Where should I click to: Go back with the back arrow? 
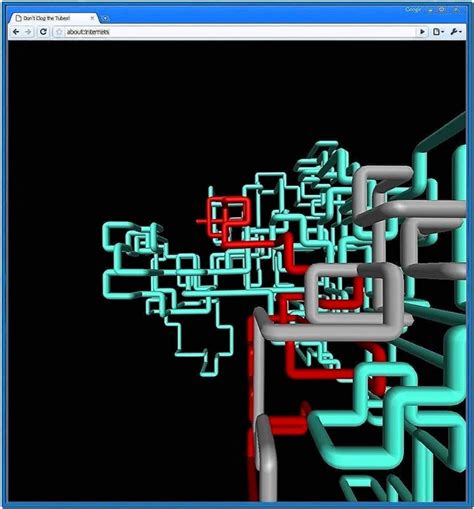(x=16, y=32)
